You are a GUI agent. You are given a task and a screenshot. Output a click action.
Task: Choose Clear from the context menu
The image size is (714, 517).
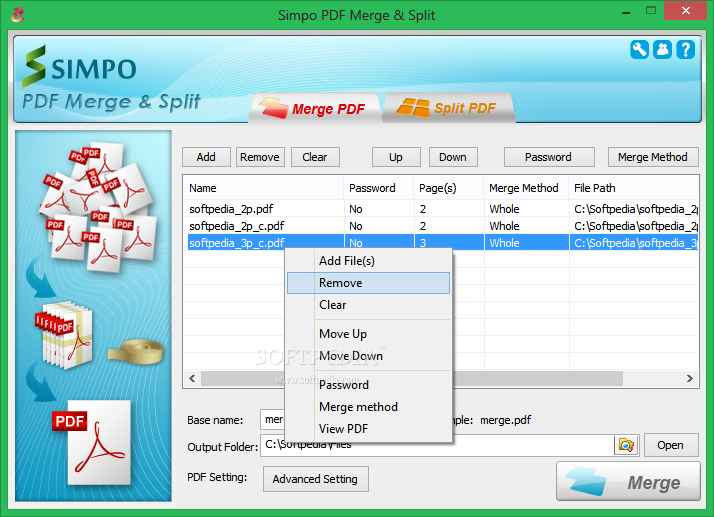click(368, 305)
